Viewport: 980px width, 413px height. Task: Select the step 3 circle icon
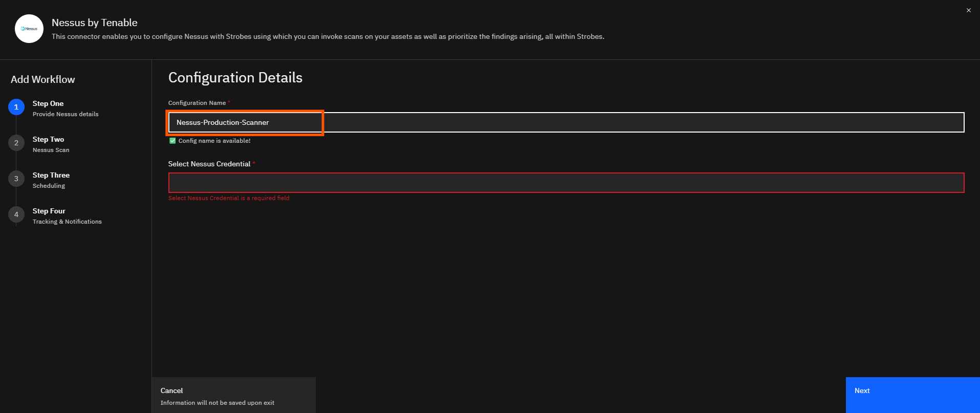click(x=16, y=179)
